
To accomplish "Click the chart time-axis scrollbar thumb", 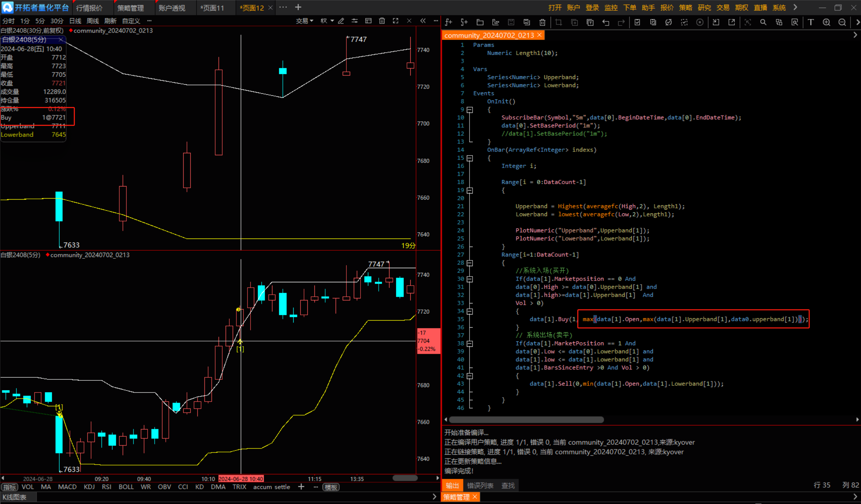I will click(x=405, y=478).
